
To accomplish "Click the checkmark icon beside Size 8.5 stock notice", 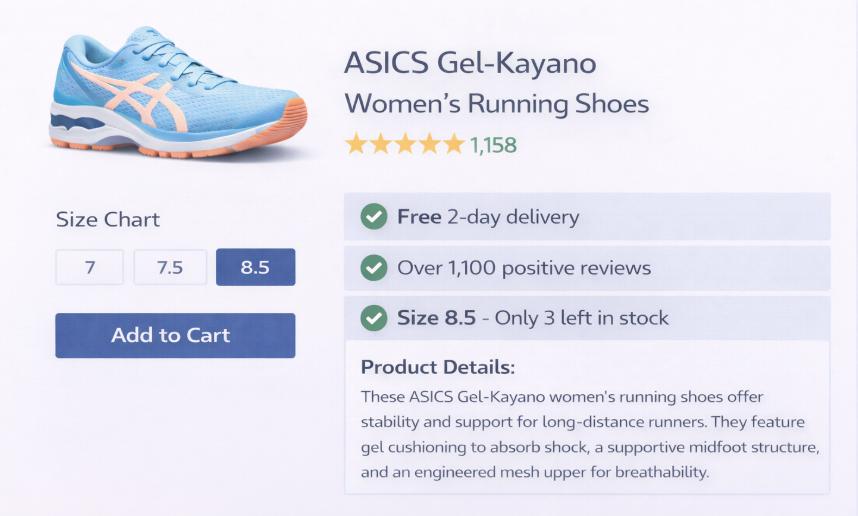I will click(374, 318).
